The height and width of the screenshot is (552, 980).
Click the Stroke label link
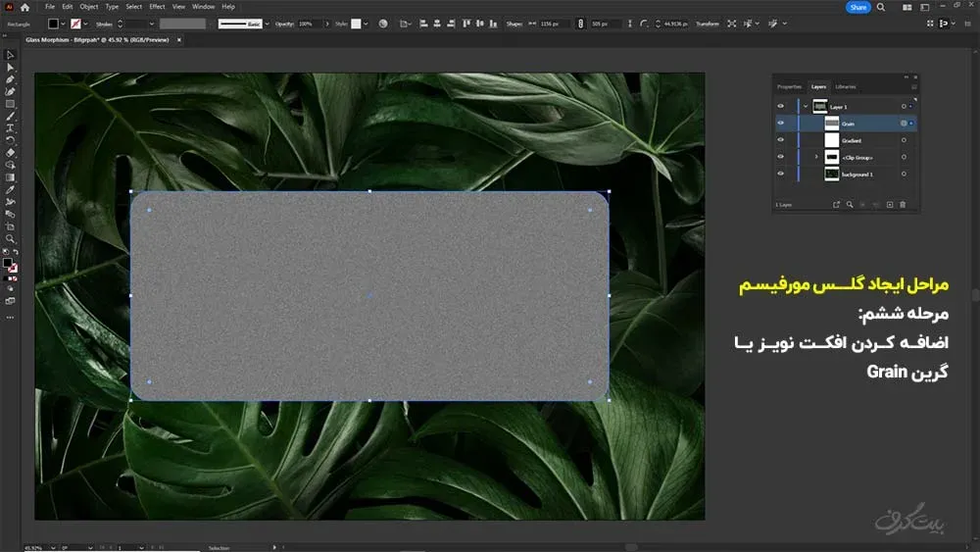[x=105, y=25]
